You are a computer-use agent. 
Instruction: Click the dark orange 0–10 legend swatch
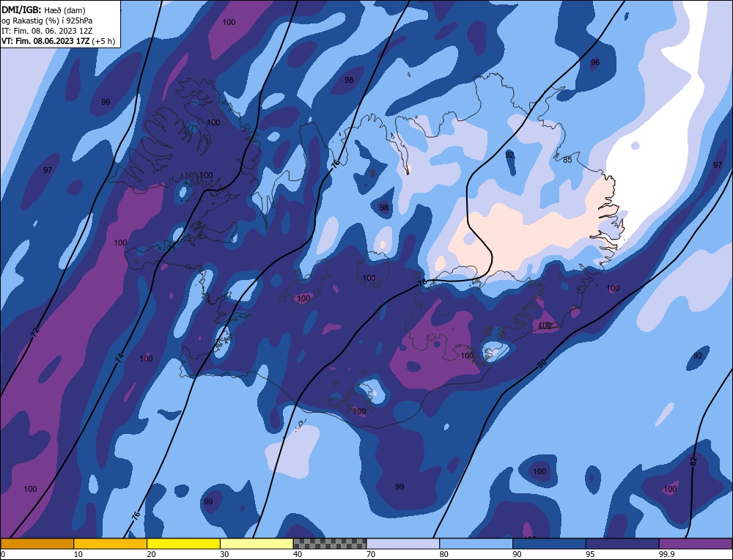click(37, 544)
